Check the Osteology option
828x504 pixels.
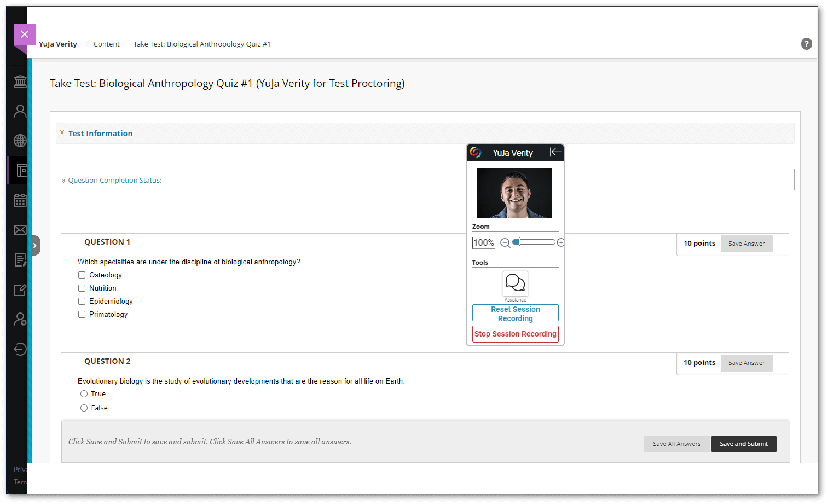[82, 275]
